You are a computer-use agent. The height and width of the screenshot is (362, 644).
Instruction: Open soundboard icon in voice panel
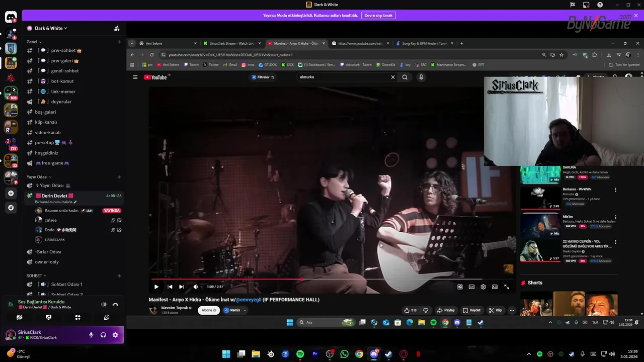pyautogui.click(x=107, y=317)
